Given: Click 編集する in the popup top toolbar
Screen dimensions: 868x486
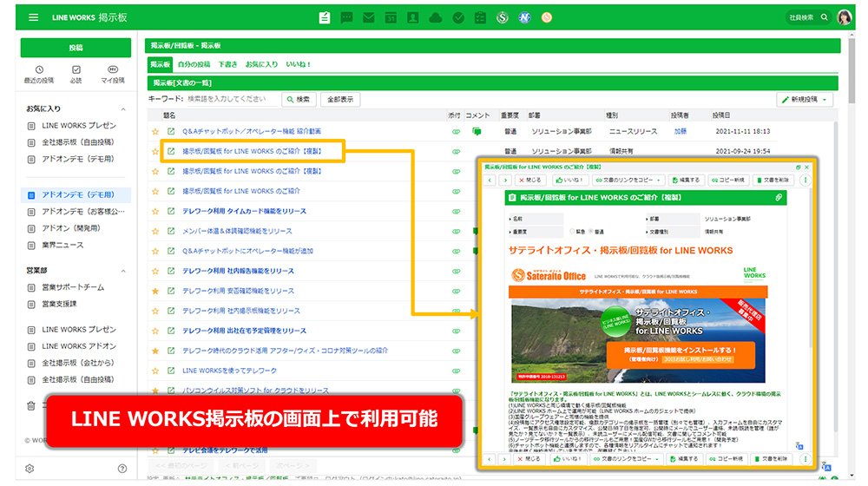Looking at the screenshot, I should [x=686, y=180].
